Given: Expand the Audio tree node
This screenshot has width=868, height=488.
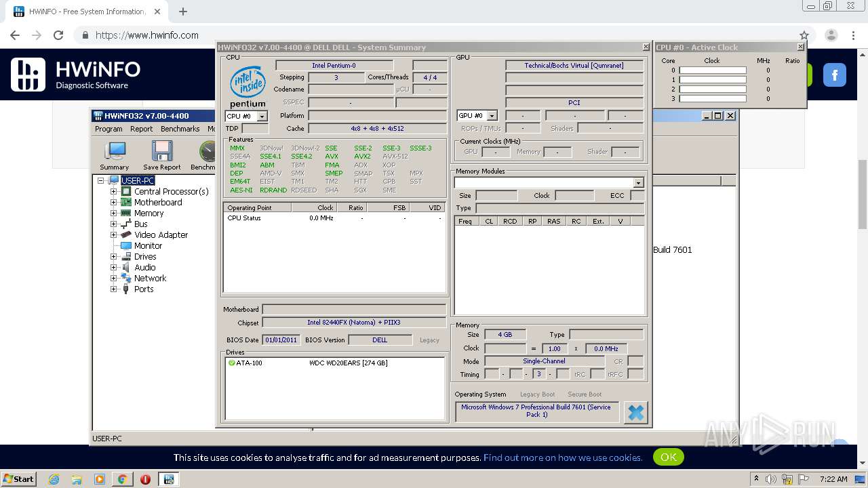Looking at the screenshot, I should (114, 267).
